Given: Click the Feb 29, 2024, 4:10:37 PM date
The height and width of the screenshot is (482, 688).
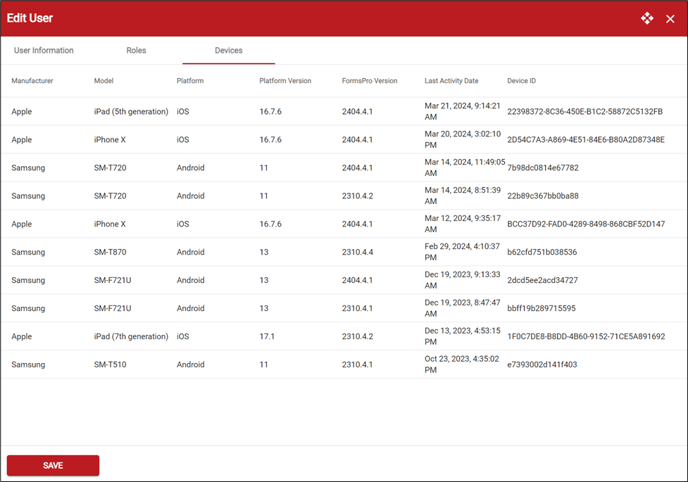Looking at the screenshot, I should [x=462, y=252].
